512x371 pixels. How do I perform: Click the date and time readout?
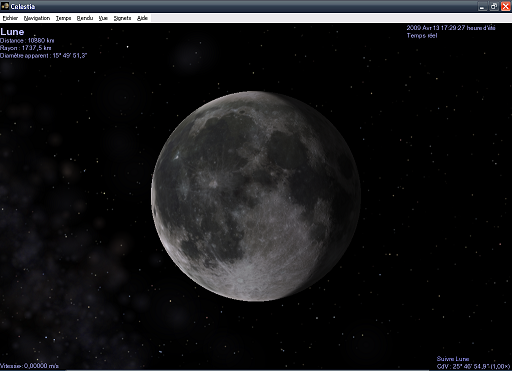[451, 28]
